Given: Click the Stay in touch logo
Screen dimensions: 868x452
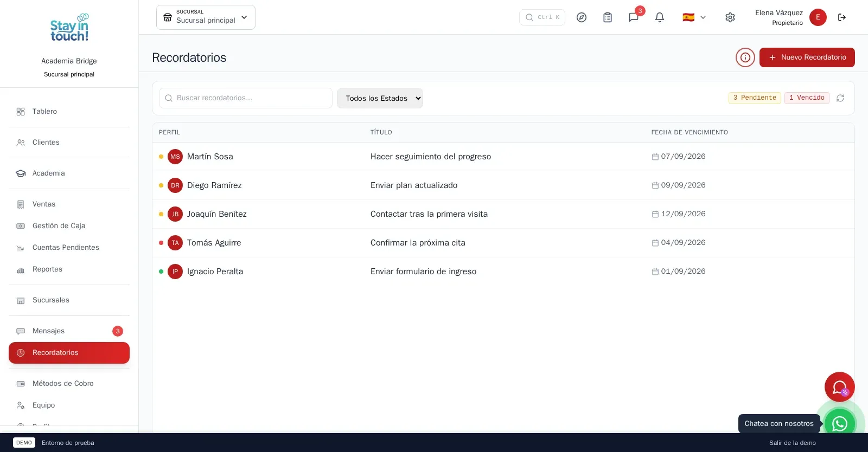Looking at the screenshot, I should (x=69, y=28).
